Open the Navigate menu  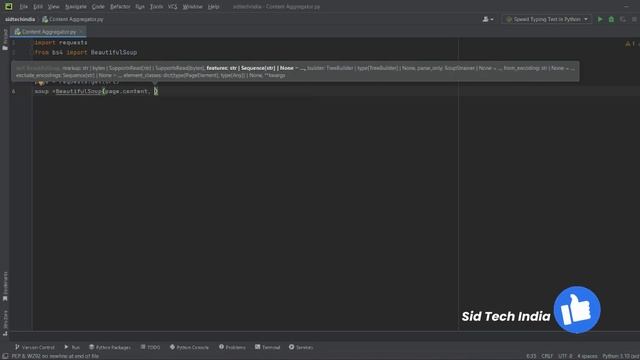(x=76, y=7)
